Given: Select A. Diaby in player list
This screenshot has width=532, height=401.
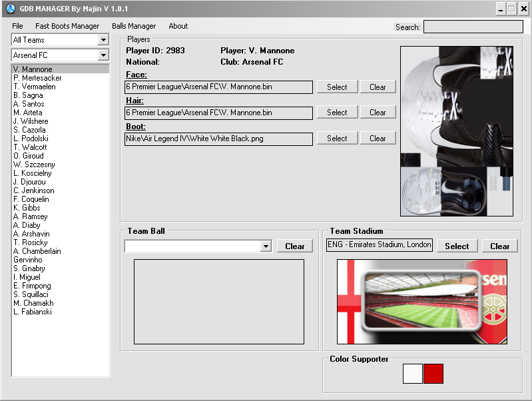Looking at the screenshot, I should click(61, 224).
